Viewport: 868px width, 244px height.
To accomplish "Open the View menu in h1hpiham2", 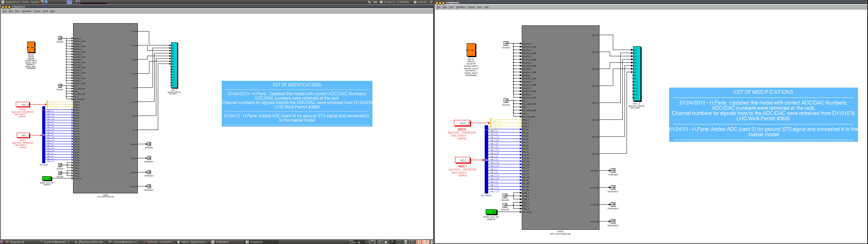I will coord(17,11).
